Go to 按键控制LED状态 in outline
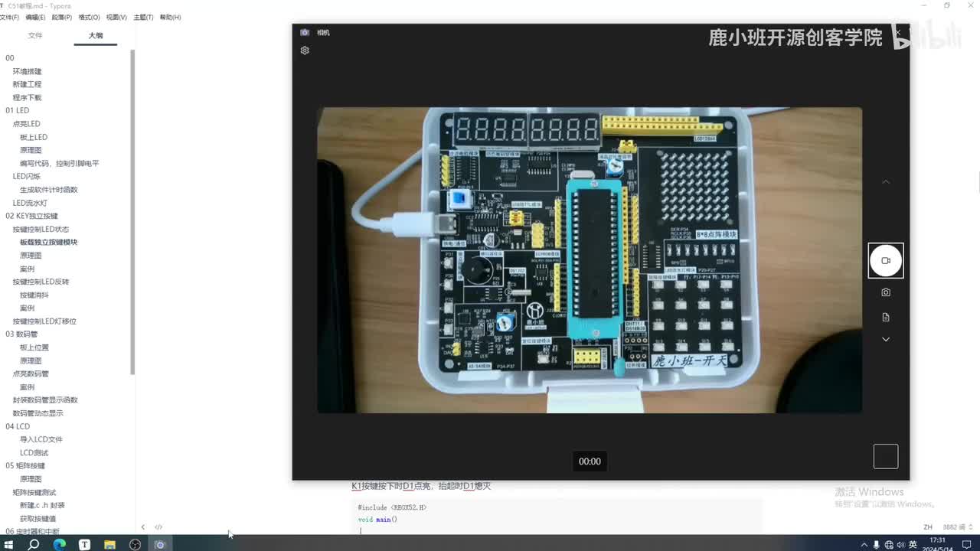 tap(41, 229)
